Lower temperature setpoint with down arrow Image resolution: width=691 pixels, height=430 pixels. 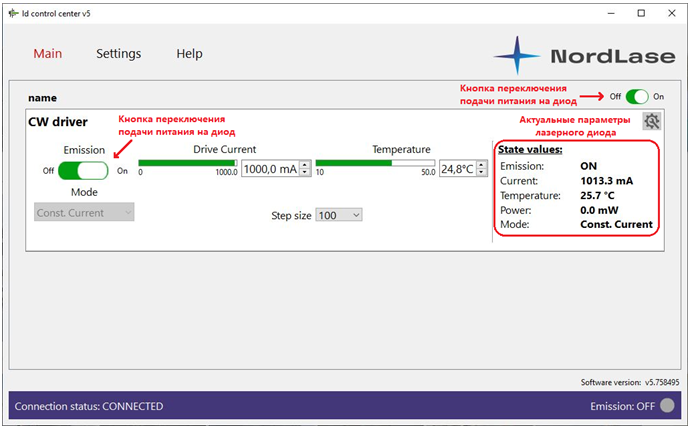[x=480, y=173]
